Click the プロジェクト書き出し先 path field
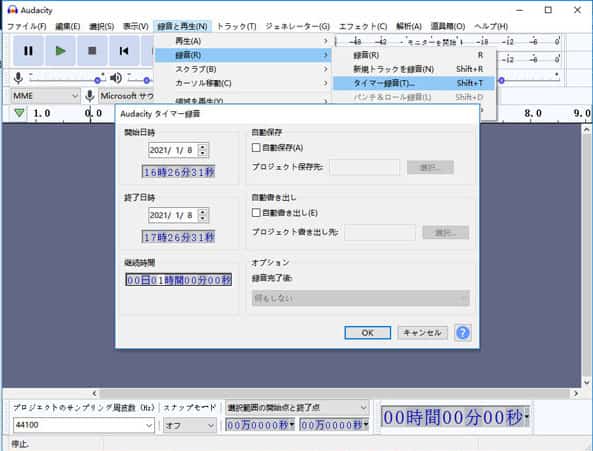 click(380, 232)
